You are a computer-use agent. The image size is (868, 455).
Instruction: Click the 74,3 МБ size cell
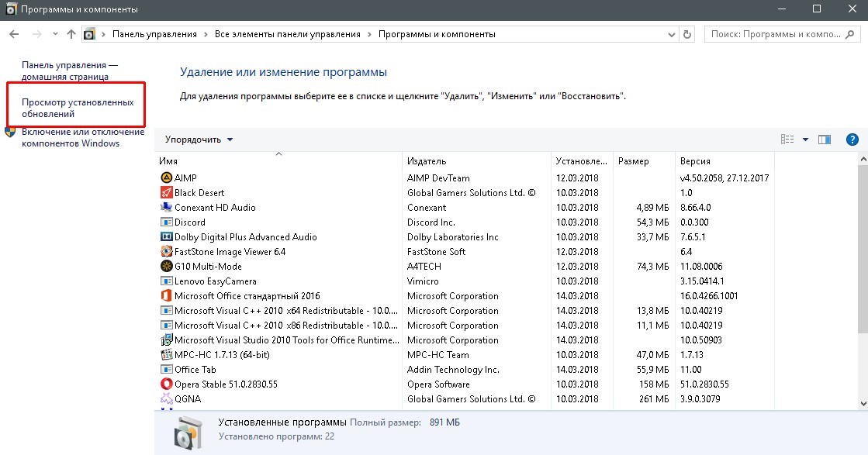[652, 266]
